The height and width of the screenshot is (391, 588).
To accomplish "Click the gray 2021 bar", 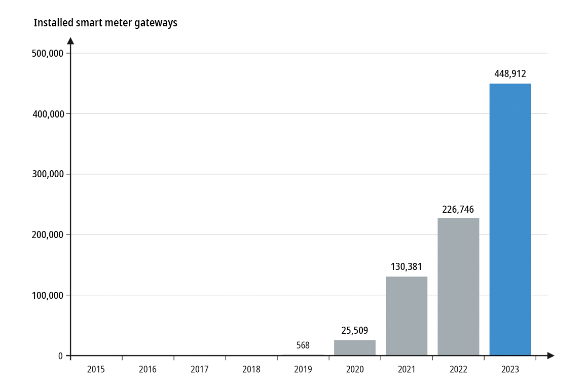I will pos(407,316).
